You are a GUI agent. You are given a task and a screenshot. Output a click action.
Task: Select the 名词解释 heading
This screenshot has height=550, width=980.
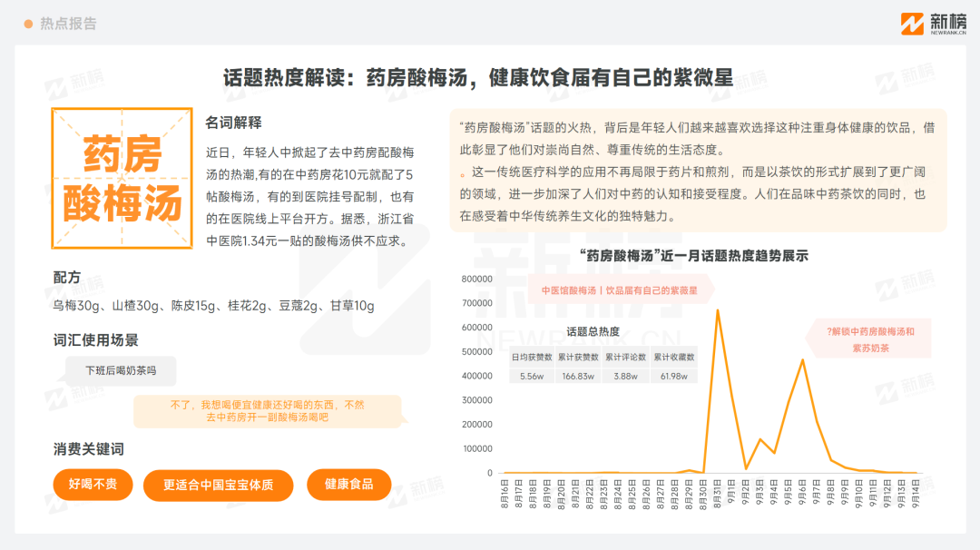click(x=233, y=123)
